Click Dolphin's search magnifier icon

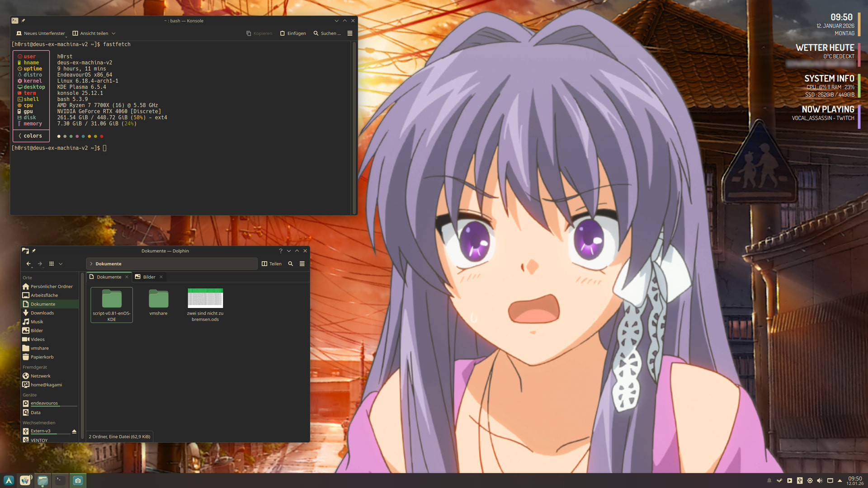[x=291, y=264]
